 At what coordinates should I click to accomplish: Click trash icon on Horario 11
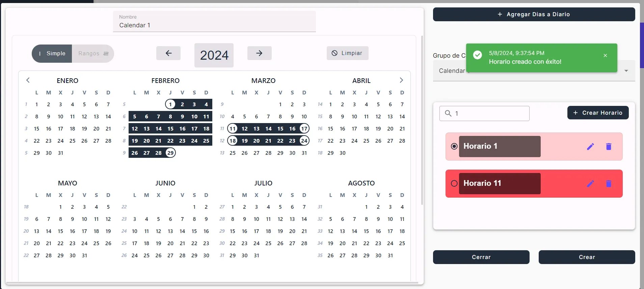pyautogui.click(x=609, y=183)
